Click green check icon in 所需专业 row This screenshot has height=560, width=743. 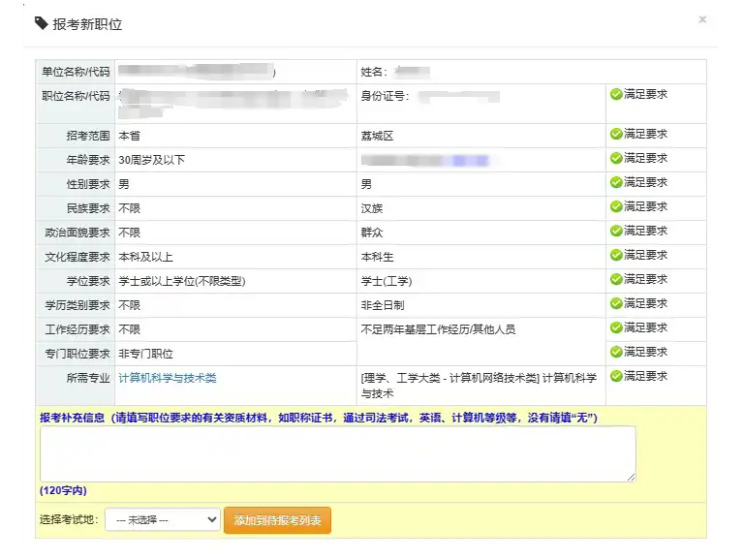click(615, 377)
